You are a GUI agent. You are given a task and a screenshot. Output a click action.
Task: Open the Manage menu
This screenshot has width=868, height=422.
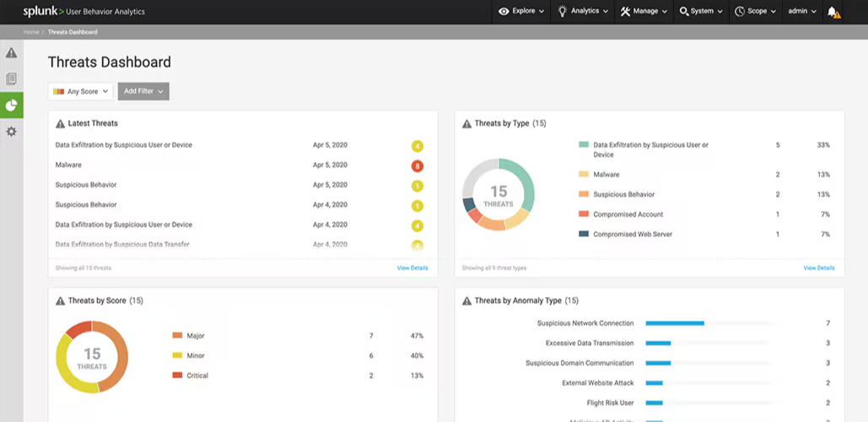pyautogui.click(x=644, y=11)
